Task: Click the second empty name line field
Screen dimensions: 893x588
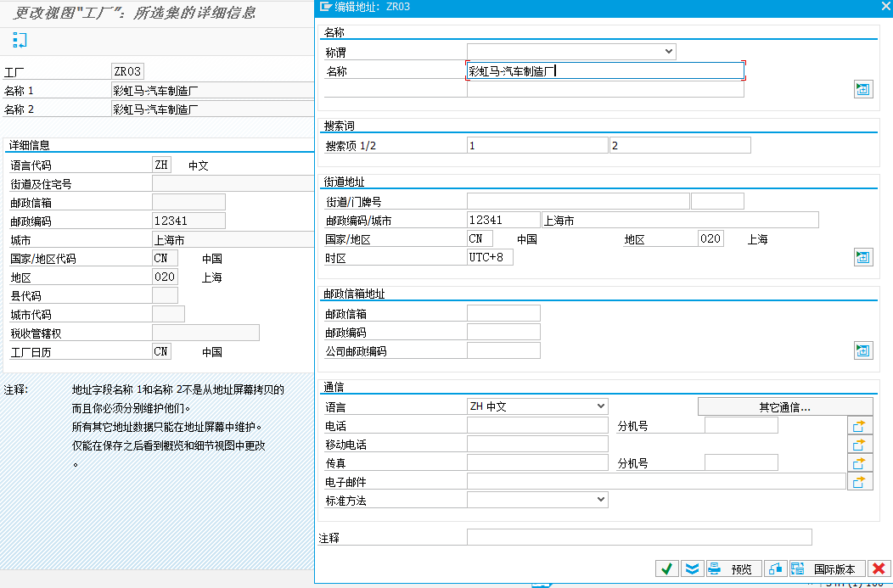Action: [x=605, y=89]
